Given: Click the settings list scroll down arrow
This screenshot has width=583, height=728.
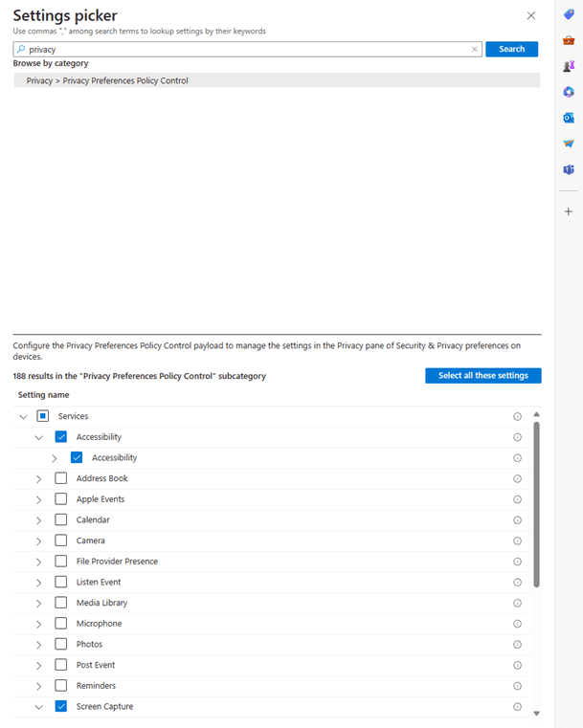Looking at the screenshot, I should coord(536,714).
